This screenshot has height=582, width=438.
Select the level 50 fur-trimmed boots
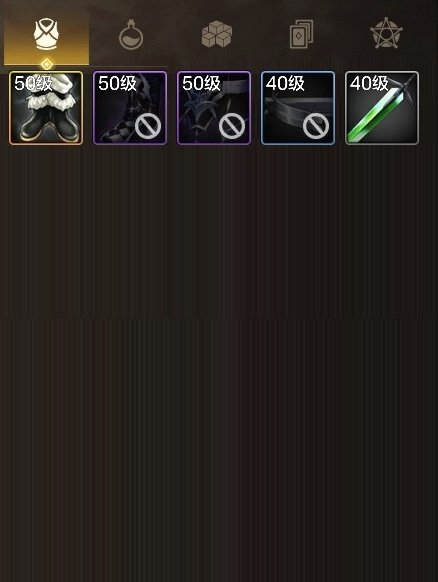[46, 108]
